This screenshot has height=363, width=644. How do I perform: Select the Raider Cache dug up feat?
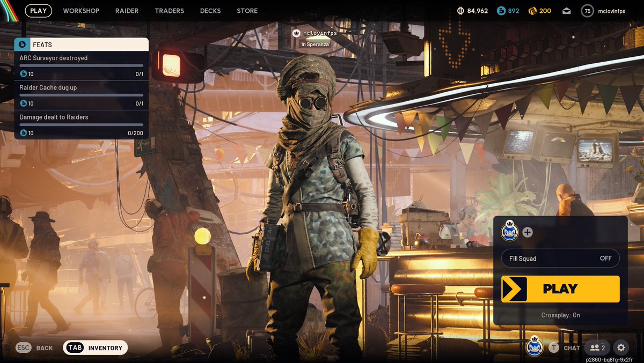tap(82, 95)
